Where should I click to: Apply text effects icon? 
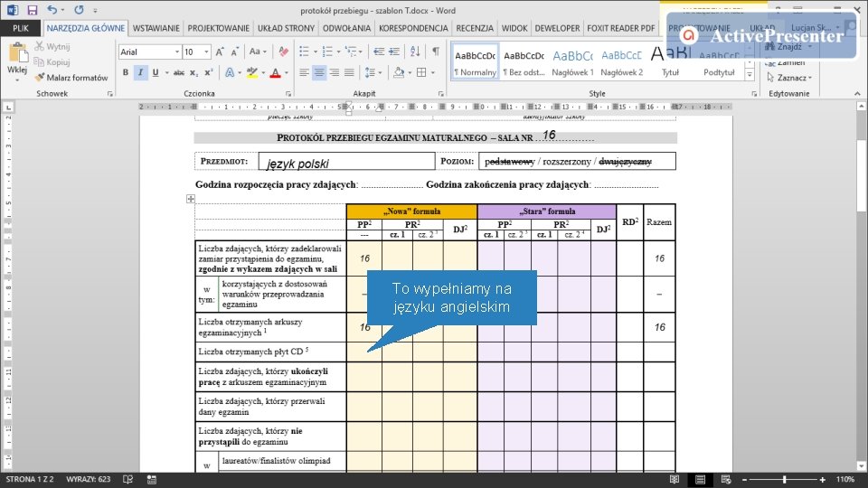point(230,72)
